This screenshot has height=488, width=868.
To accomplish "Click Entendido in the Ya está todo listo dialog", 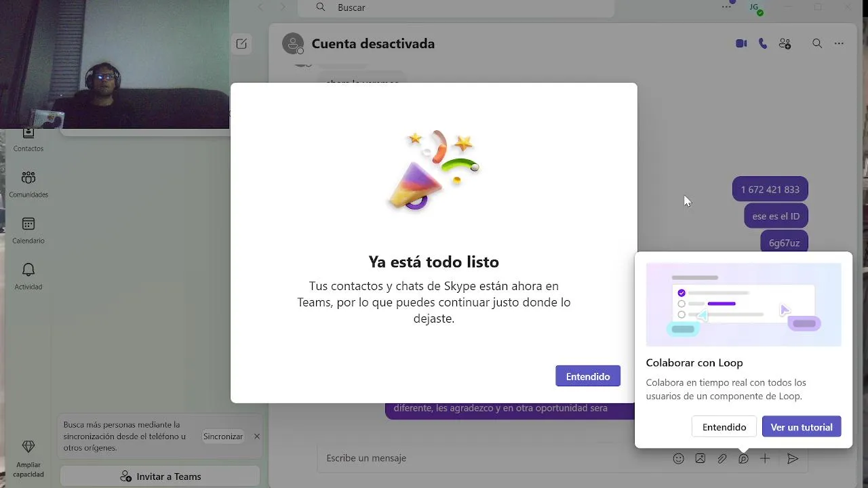I will click(x=588, y=376).
